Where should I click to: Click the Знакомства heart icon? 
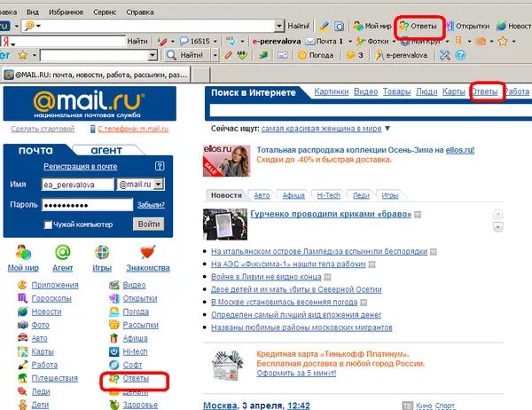(147, 252)
